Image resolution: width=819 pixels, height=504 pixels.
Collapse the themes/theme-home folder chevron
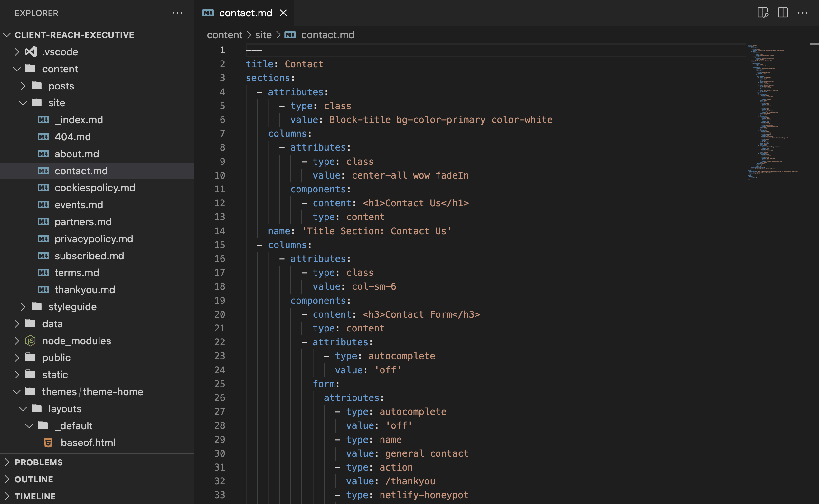point(17,392)
